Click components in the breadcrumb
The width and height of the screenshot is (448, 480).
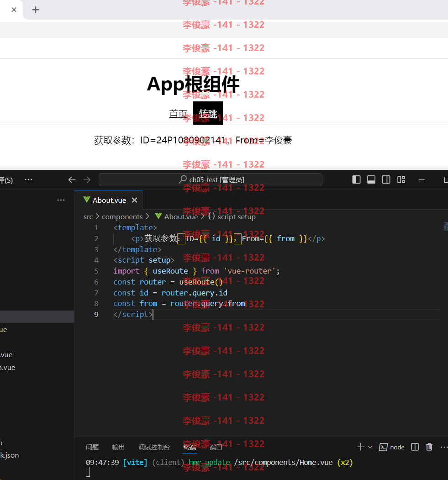122,217
